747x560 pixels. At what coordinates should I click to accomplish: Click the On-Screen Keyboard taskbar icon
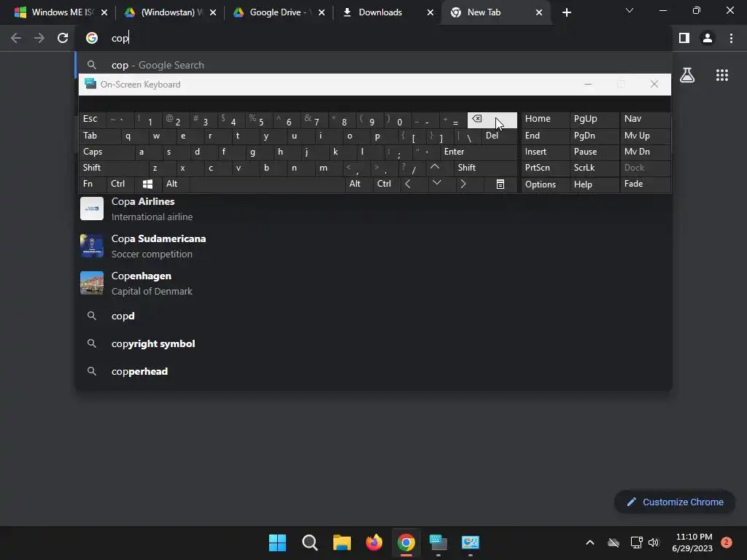438,542
